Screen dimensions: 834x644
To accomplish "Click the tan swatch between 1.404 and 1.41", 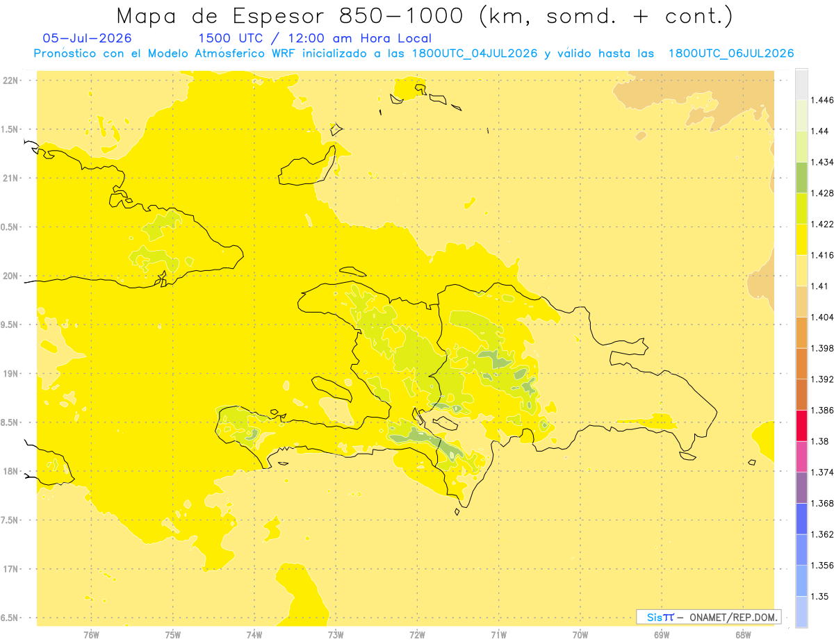I will 801,302.
